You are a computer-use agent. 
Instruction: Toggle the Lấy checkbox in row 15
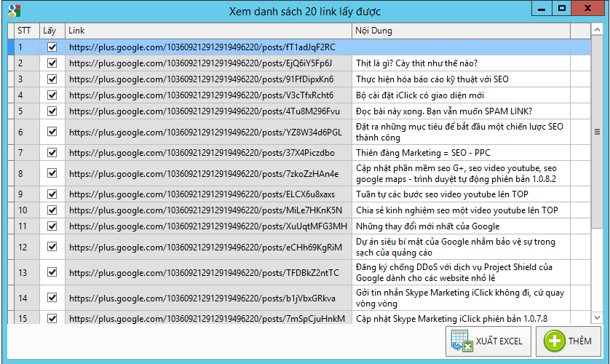tap(52, 319)
